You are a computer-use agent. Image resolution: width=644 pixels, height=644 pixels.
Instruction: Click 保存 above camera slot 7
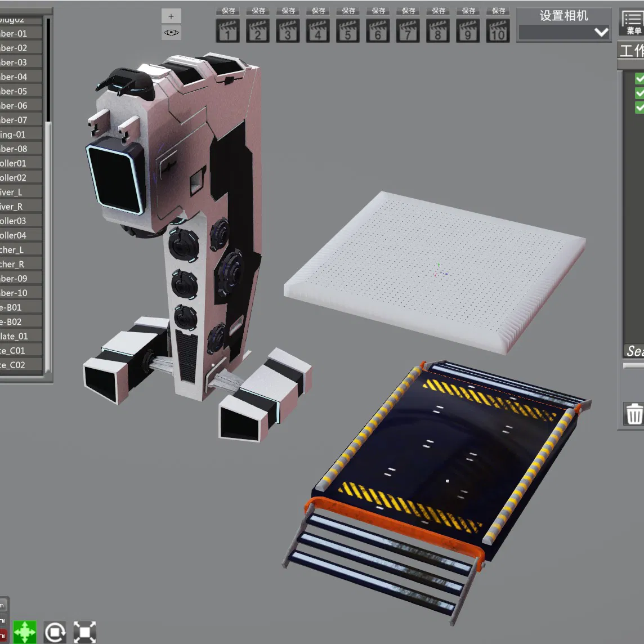408,11
